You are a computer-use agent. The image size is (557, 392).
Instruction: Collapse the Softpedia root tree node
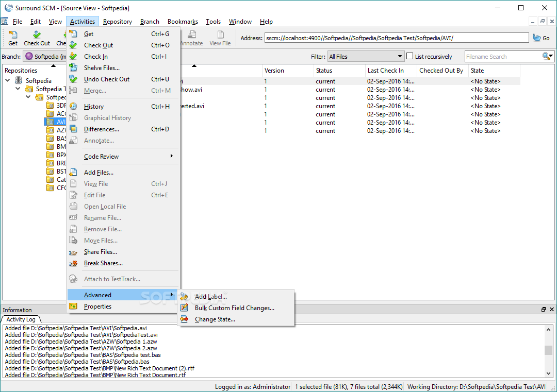coord(8,80)
